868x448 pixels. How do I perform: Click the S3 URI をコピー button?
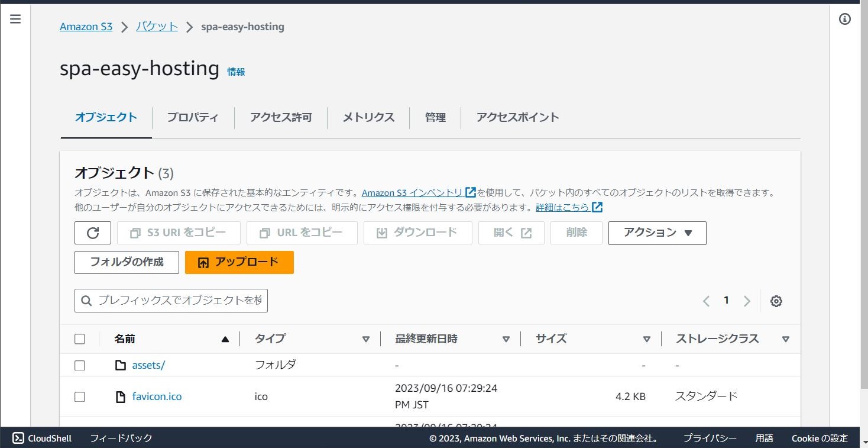point(179,233)
